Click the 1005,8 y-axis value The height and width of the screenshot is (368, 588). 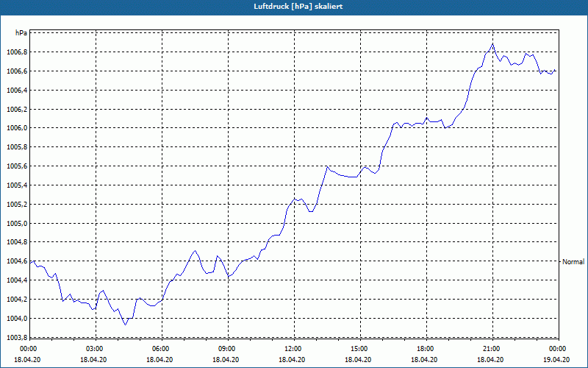(17, 147)
